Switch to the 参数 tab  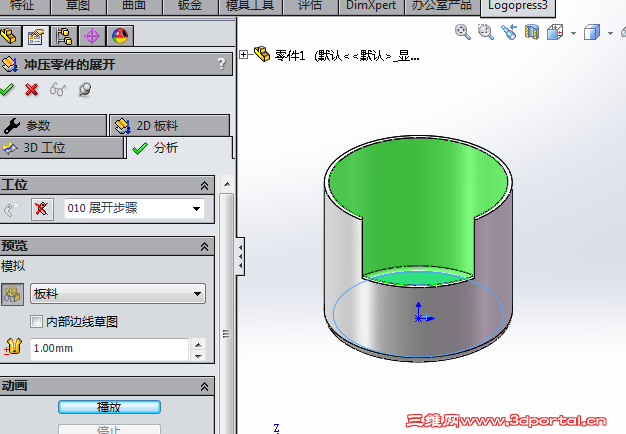point(53,126)
